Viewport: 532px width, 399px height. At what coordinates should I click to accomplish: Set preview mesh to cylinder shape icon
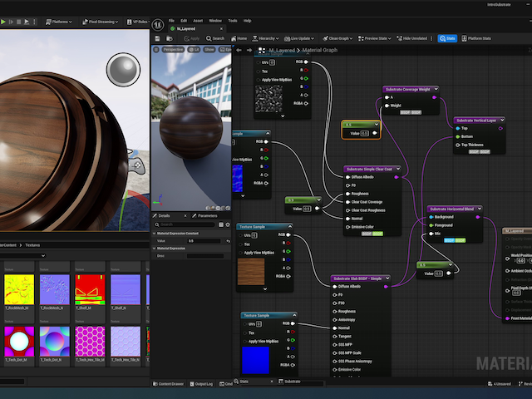(208, 208)
